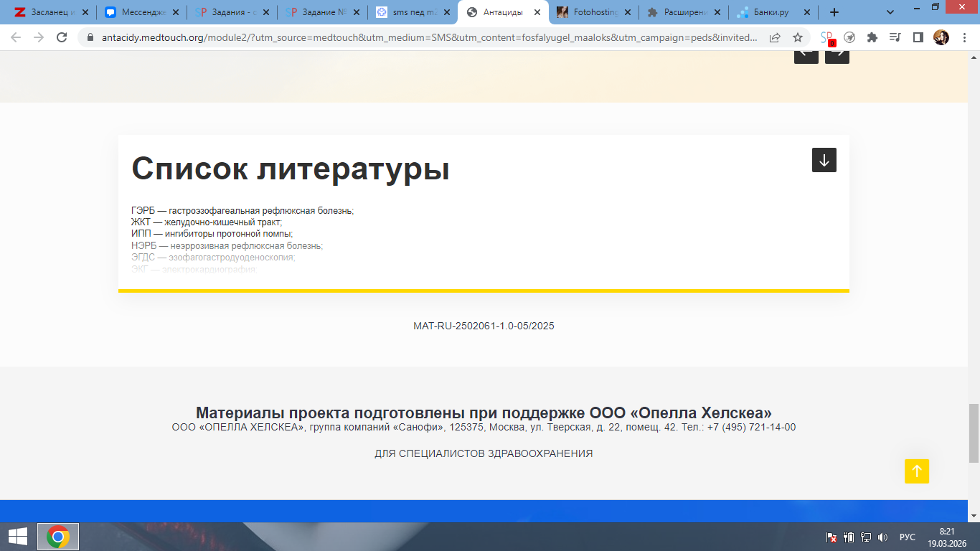Open the share page icon in address bar
This screenshot has height=551, width=980.
pos(775,38)
